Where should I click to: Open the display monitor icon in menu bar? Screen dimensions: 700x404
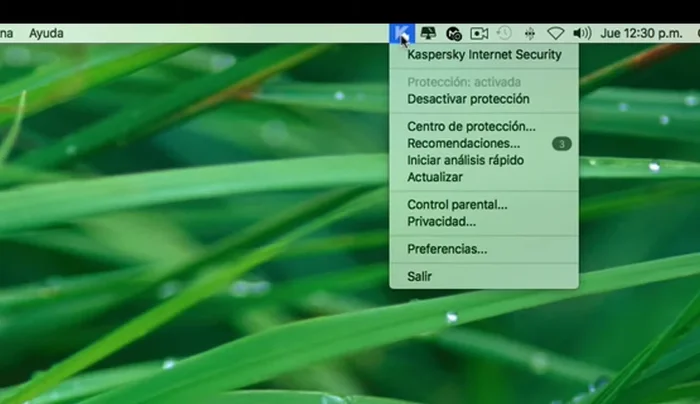(x=428, y=33)
